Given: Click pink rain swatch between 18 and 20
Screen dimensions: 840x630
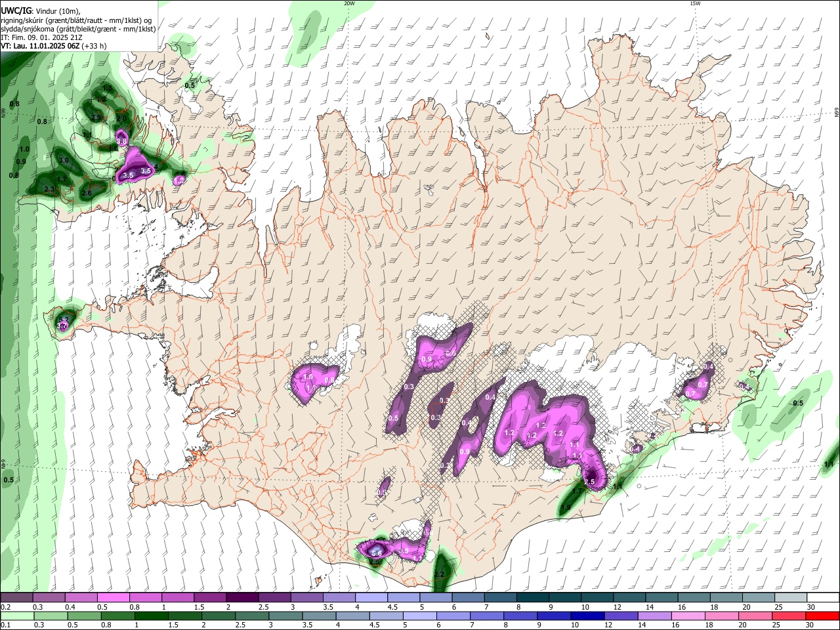Looking at the screenshot, I should 722,616.
